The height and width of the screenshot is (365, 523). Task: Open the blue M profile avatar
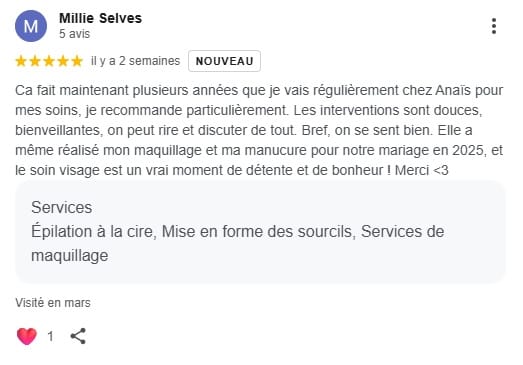tap(31, 26)
